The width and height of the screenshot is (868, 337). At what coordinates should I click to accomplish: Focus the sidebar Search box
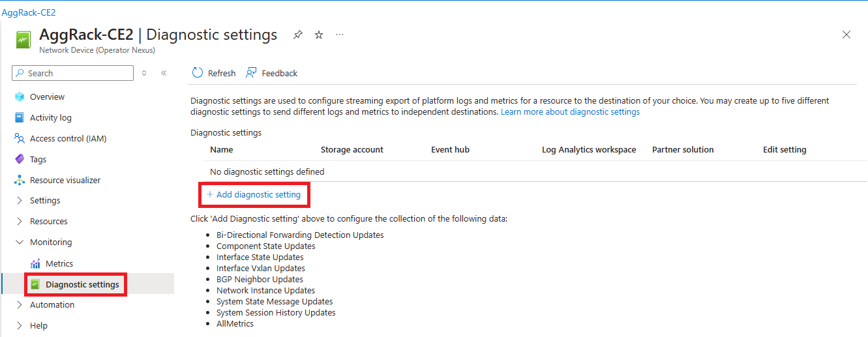(x=73, y=73)
